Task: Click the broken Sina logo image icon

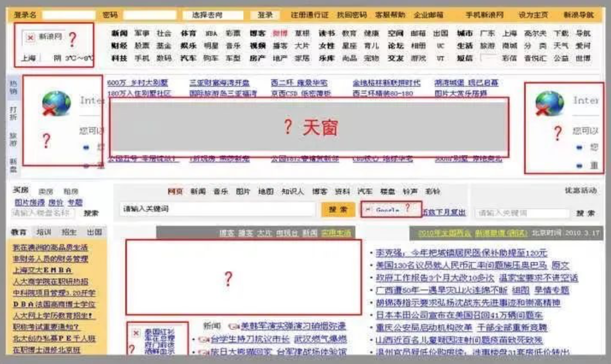Action: pyautogui.click(x=31, y=37)
